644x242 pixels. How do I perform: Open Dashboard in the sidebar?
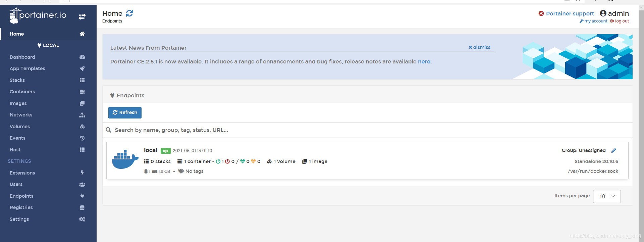coord(22,57)
